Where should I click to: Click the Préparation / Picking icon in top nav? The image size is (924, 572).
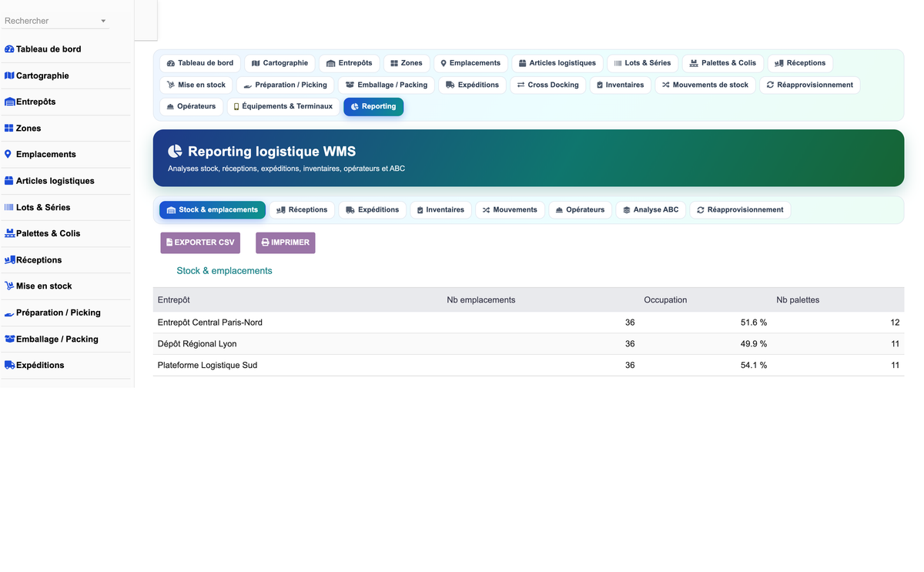pos(248,85)
